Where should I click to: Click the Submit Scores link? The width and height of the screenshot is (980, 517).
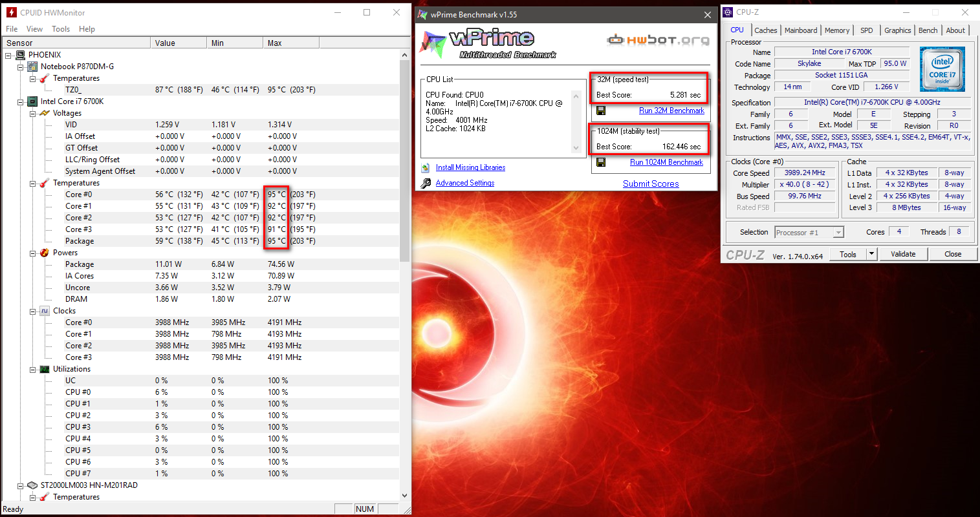click(x=651, y=184)
